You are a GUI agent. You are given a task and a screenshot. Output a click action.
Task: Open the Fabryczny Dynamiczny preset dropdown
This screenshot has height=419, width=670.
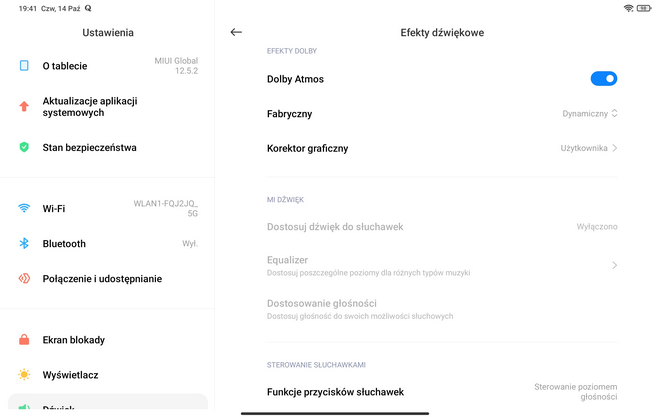[590, 114]
